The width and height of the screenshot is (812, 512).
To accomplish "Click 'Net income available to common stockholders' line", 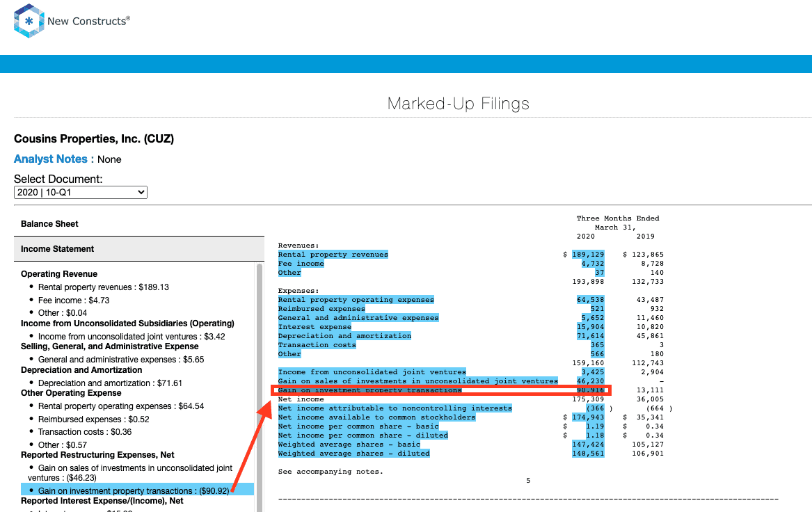I will pyautogui.click(x=376, y=417).
